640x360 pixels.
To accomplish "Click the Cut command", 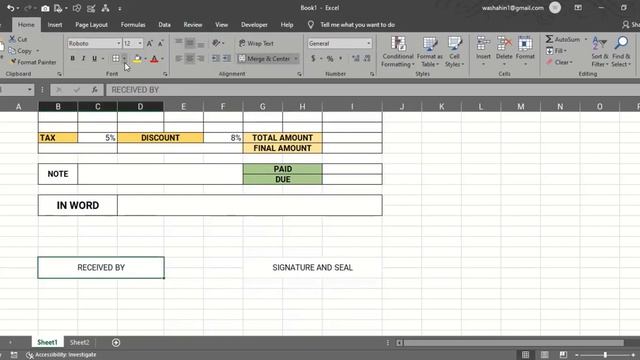I will coord(18,39).
